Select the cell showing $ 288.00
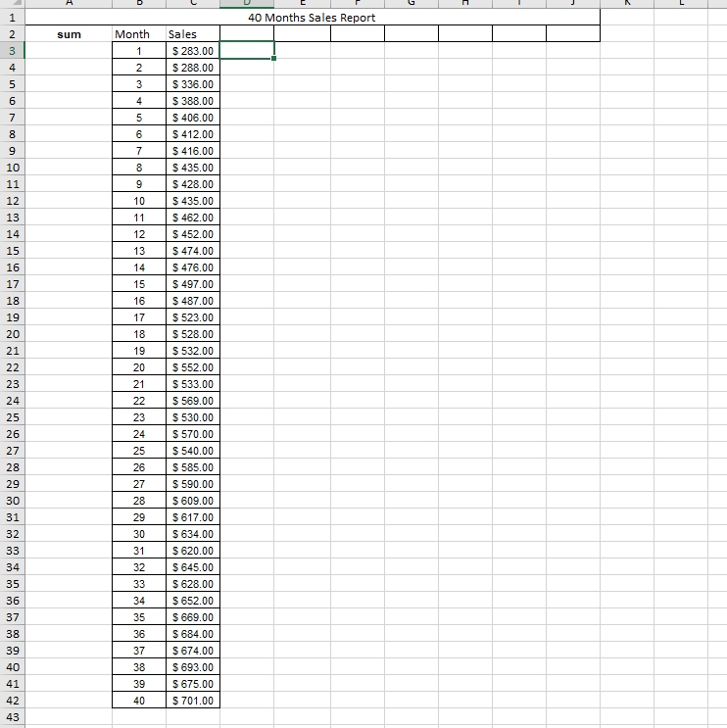727x728 pixels. point(193,68)
